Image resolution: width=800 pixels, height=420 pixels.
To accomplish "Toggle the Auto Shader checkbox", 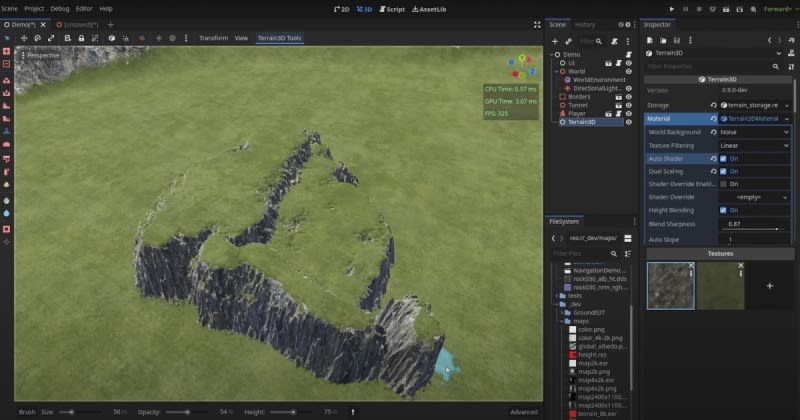I will coord(723,158).
